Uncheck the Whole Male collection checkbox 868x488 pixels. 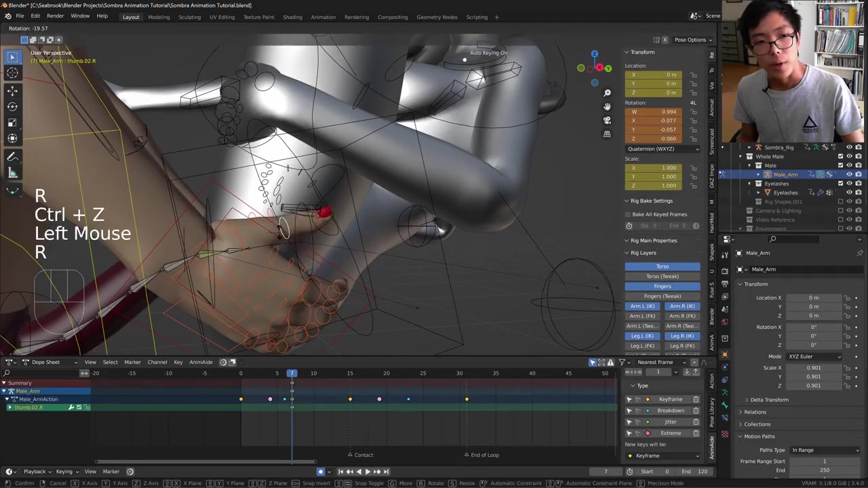pyautogui.click(x=840, y=157)
